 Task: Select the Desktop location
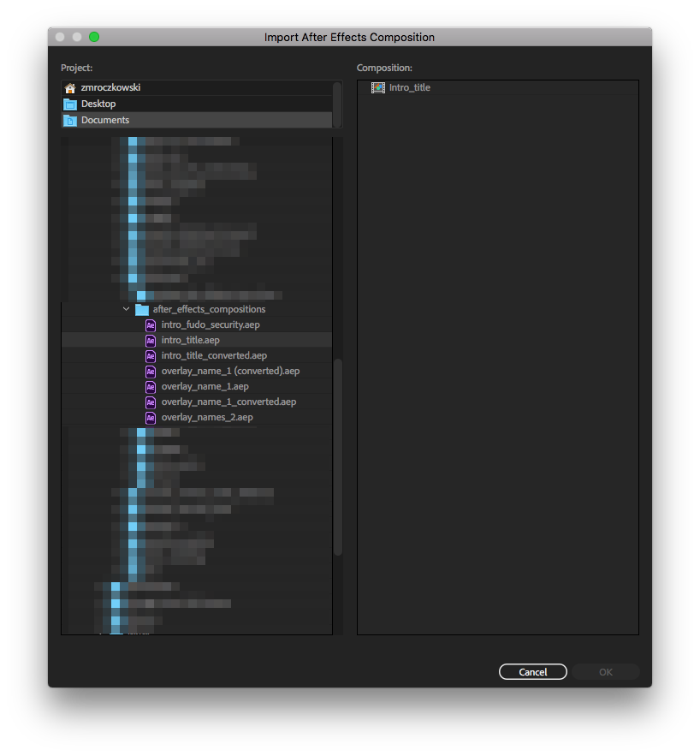tap(98, 104)
